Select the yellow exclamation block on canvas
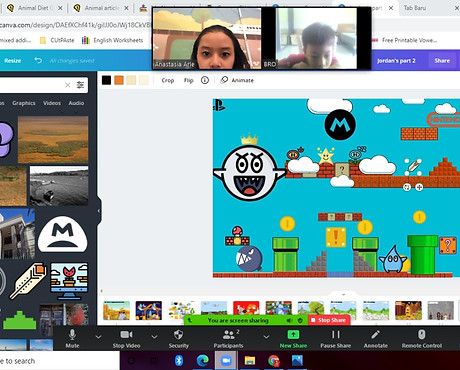Viewport: 460px width, 370px height. 336,237
